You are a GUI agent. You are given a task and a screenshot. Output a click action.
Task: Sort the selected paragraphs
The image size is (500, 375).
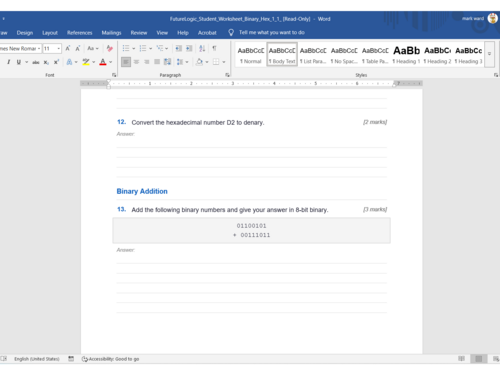click(x=202, y=48)
